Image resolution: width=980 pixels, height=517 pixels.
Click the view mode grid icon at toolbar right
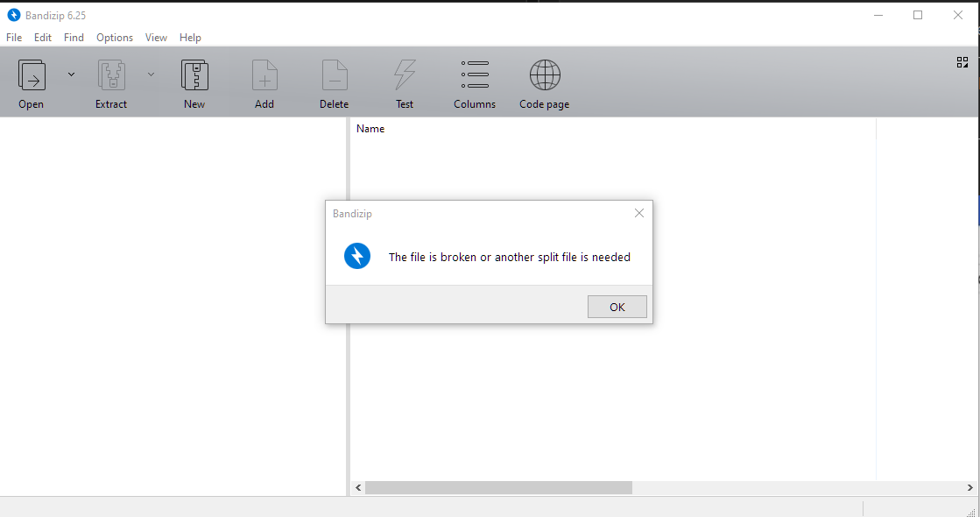coord(962,62)
